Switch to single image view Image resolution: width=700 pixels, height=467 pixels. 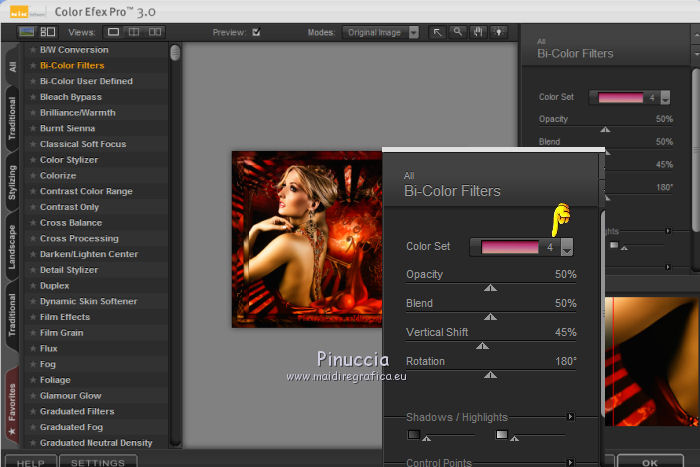[x=113, y=32]
